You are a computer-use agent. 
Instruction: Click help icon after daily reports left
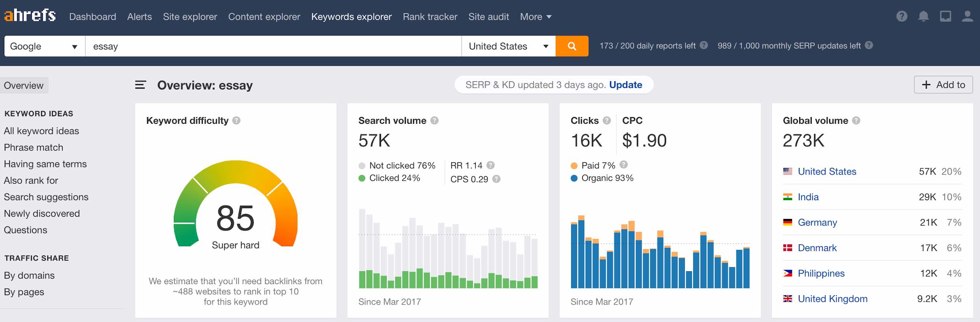point(704,45)
